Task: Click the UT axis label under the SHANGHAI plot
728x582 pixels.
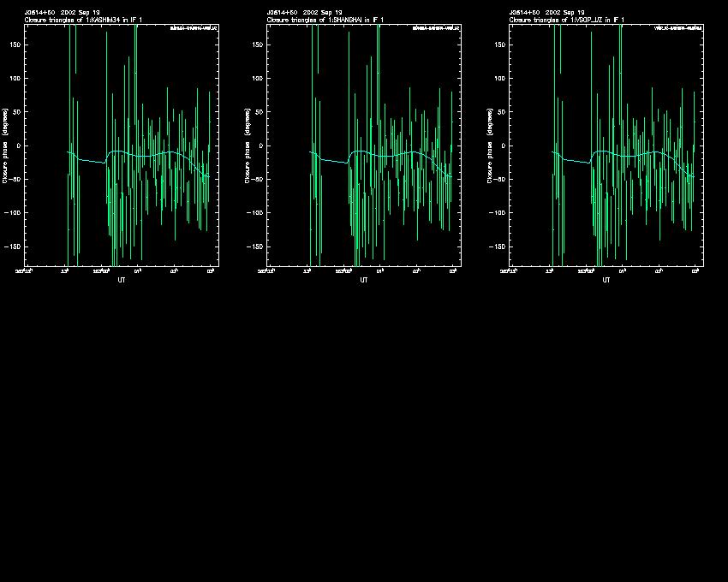Action: pyautogui.click(x=363, y=280)
